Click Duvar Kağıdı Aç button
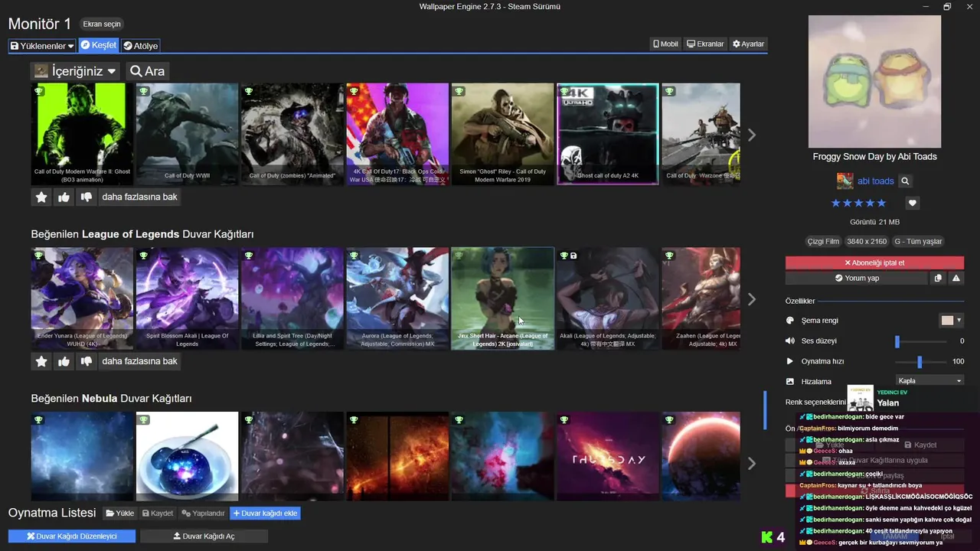Image resolution: width=980 pixels, height=551 pixels. (204, 536)
